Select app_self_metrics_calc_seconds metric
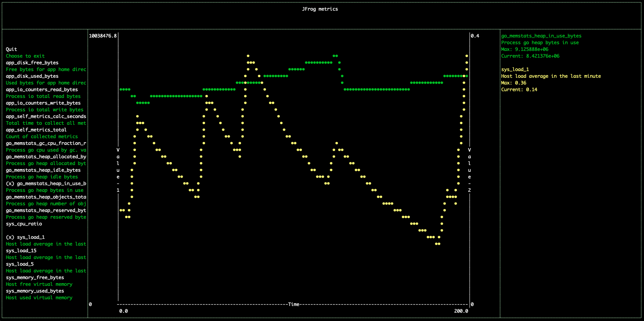The width and height of the screenshot is (644, 321). coord(46,116)
